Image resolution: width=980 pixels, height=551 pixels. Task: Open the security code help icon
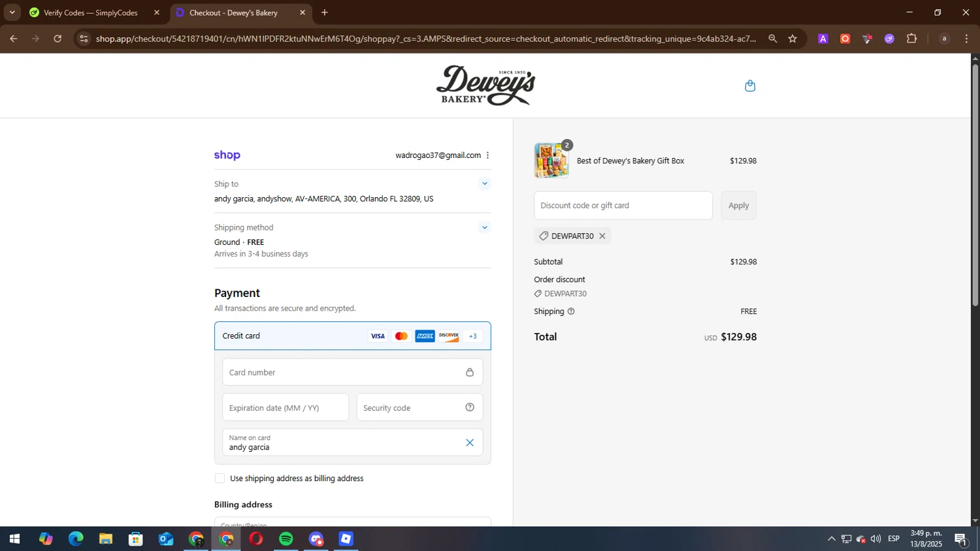(470, 407)
